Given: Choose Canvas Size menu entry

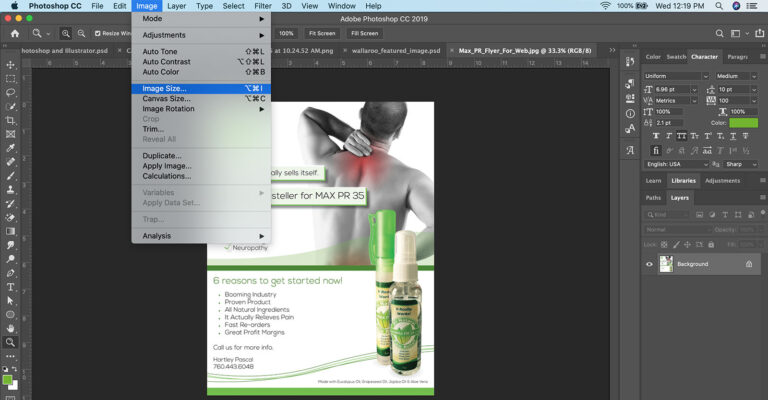Looking at the screenshot, I should 201,98.
